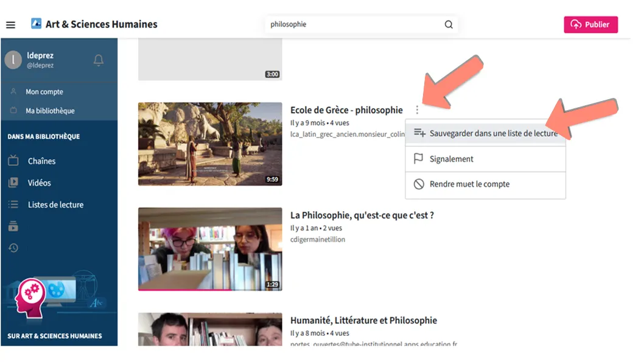Click the Mon compte person icon
Screen dimensions: 644x362
tap(13, 91)
